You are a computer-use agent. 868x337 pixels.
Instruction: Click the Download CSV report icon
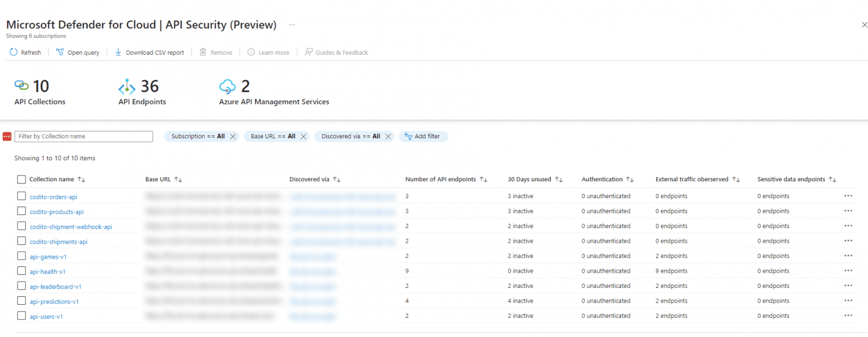[x=118, y=52]
